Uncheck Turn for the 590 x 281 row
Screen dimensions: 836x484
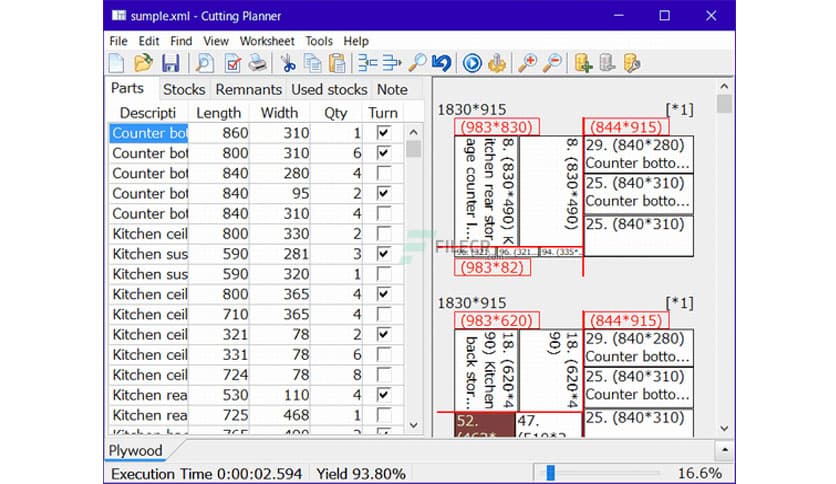(x=383, y=254)
